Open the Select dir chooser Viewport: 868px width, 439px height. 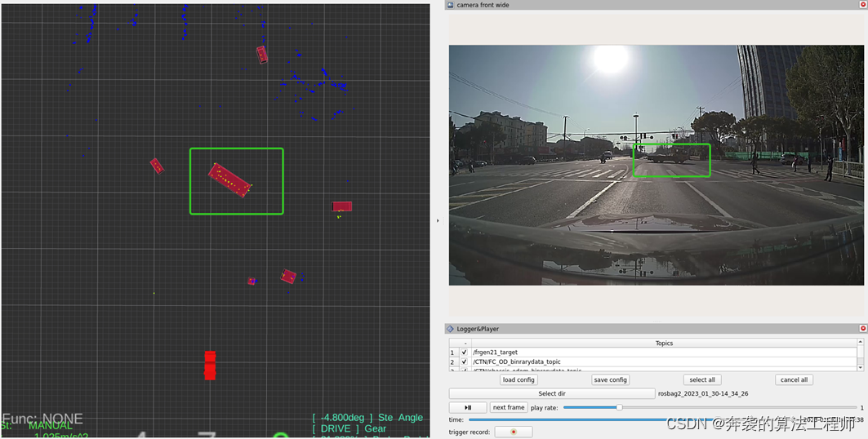click(552, 393)
